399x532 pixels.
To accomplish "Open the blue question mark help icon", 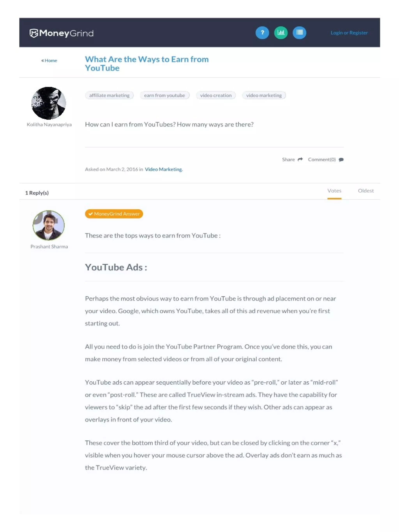I will [262, 33].
